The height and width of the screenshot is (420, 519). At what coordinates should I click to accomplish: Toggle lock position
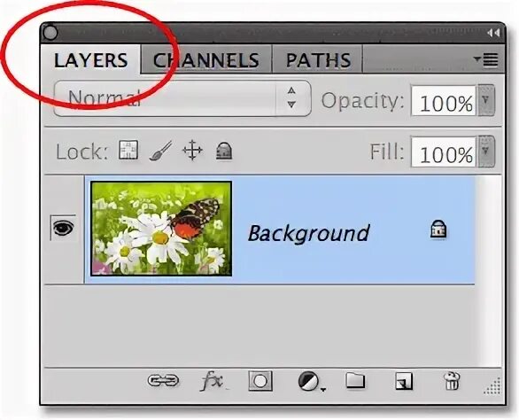pos(192,151)
